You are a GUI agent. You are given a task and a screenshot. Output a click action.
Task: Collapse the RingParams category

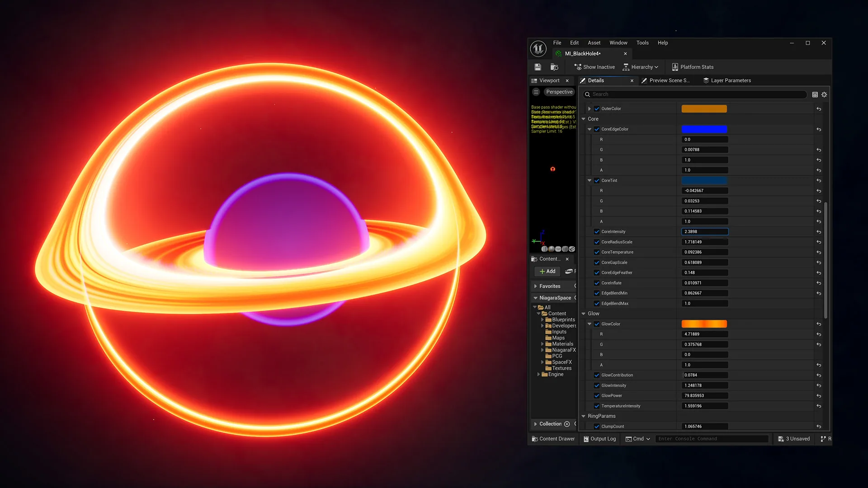pos(584,416)
